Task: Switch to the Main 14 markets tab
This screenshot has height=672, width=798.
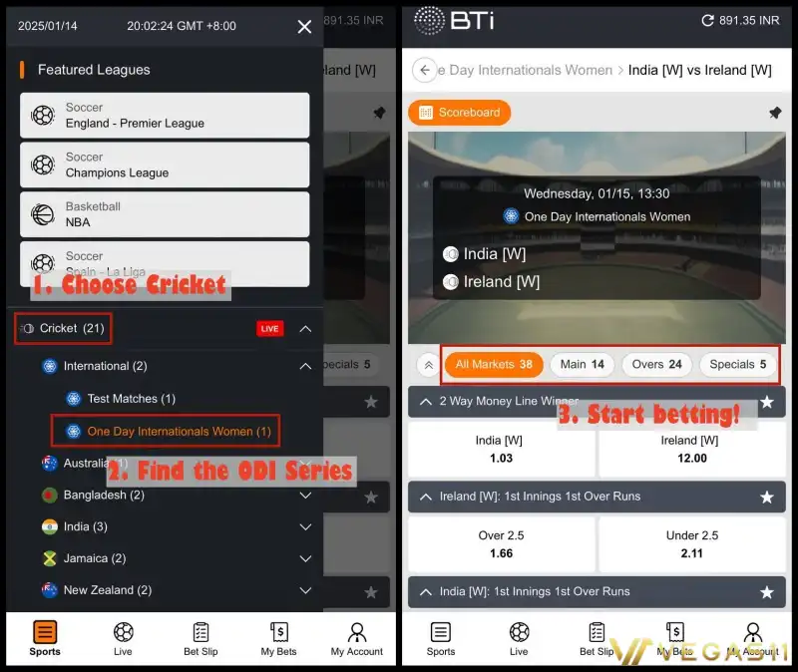Action: coord(582,364)
